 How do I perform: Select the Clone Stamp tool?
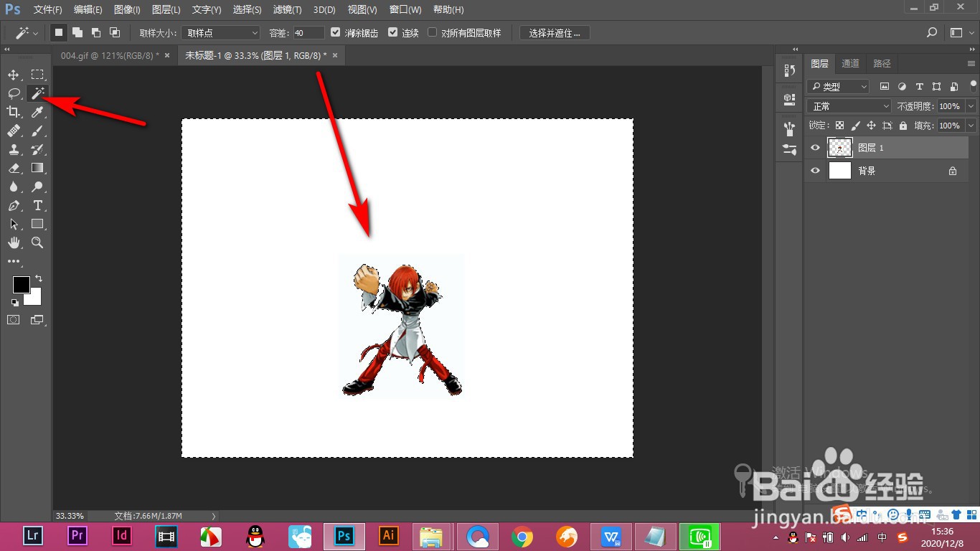pos(14,149)
